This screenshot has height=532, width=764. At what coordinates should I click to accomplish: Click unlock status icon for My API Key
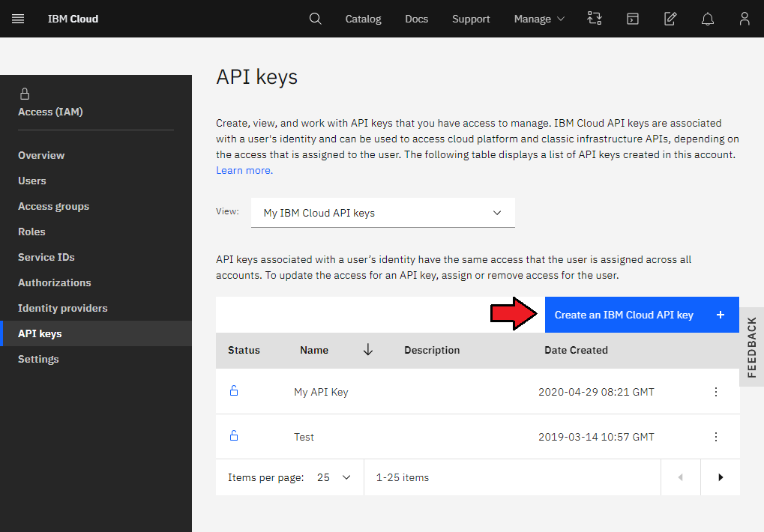click(x=234, y=390)
